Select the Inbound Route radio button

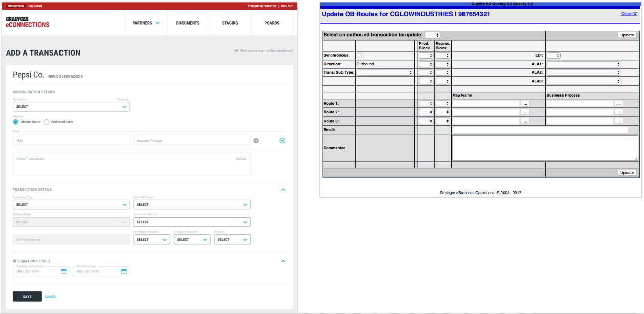[x=16, y=122]
